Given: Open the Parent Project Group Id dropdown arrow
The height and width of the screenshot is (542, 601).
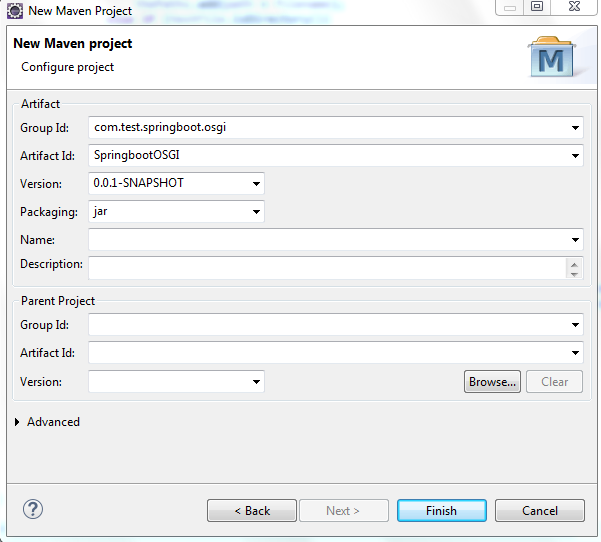Looking at the screenshot, I should click(x=575, y=325).
